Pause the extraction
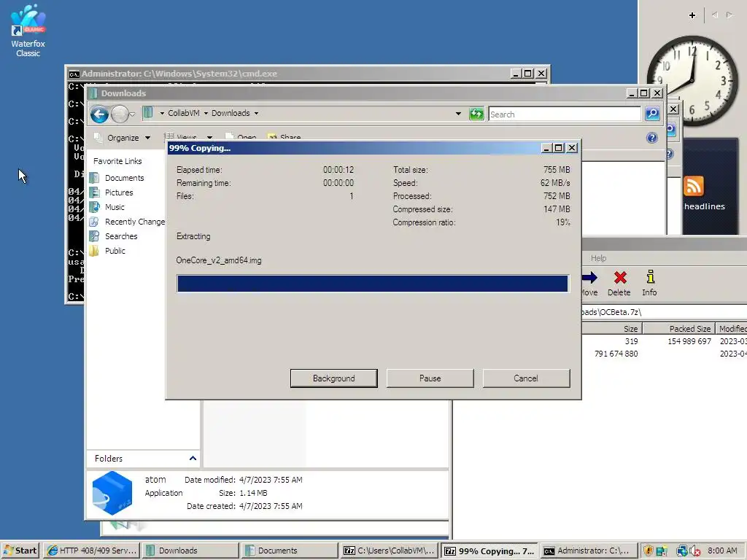Image resolution: width=747 pixels, height=560 pixels. pos(430,378)
